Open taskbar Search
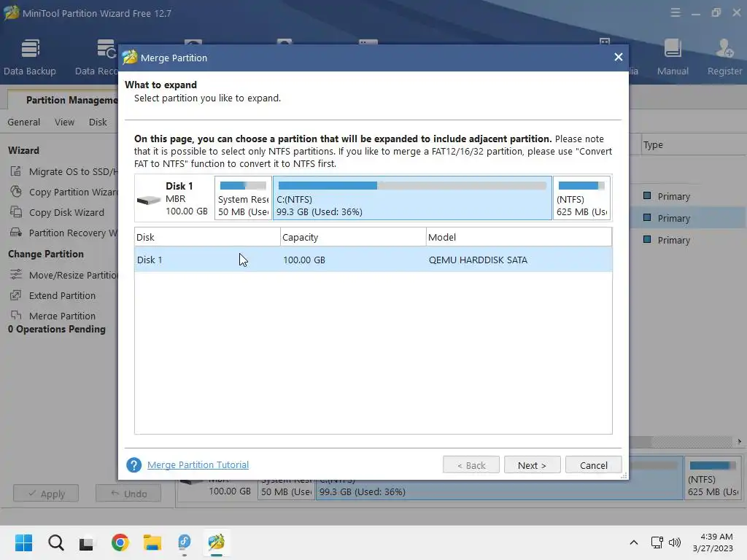Screen dimensions: 747x560 click(x=55, y=542)
